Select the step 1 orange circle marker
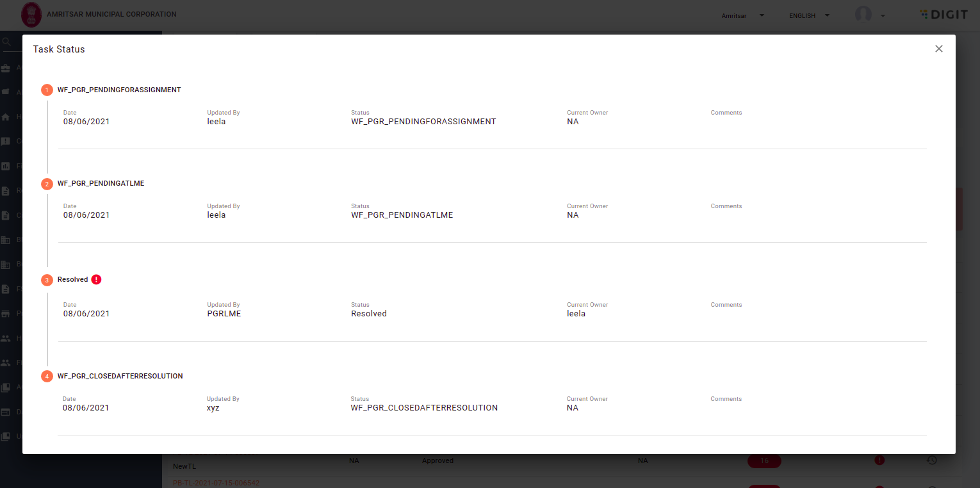This screenshot has width=980, height=488. click(47, 90)
